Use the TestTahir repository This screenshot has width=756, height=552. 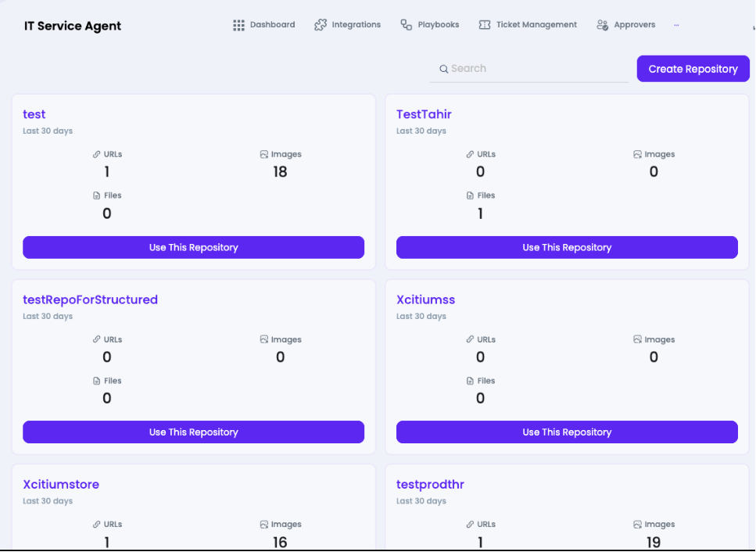click(567, 247)
